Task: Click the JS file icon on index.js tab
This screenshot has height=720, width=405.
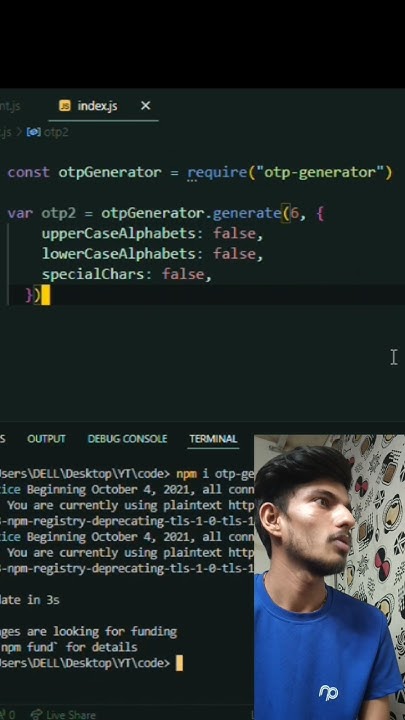Action: (65, 106)
